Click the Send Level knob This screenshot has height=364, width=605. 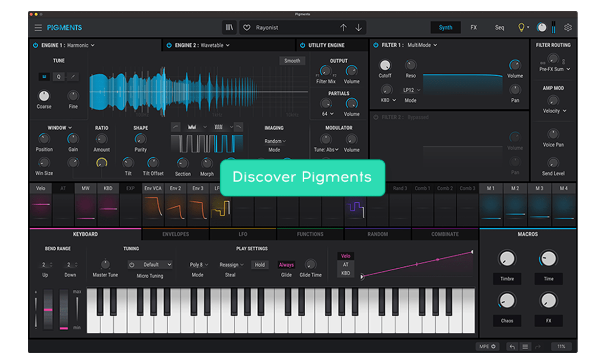(x=553, y=163)
